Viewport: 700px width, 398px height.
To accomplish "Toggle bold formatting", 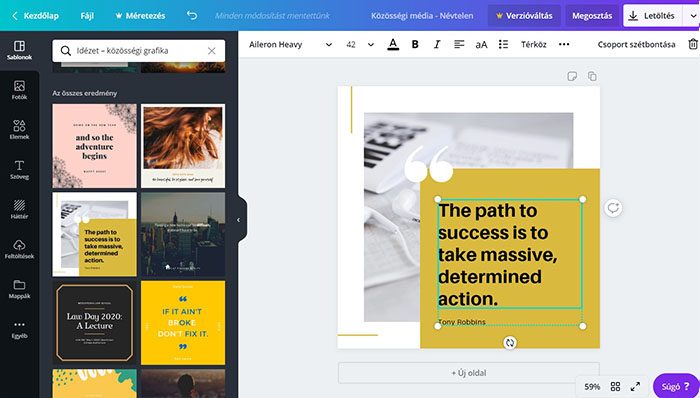I will coord(415,44).
